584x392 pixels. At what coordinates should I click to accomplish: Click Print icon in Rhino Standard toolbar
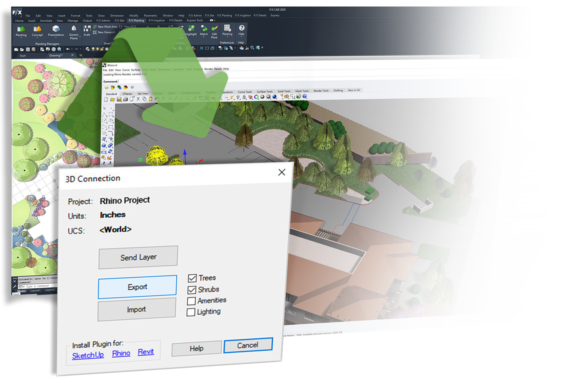tap(125, 99)
